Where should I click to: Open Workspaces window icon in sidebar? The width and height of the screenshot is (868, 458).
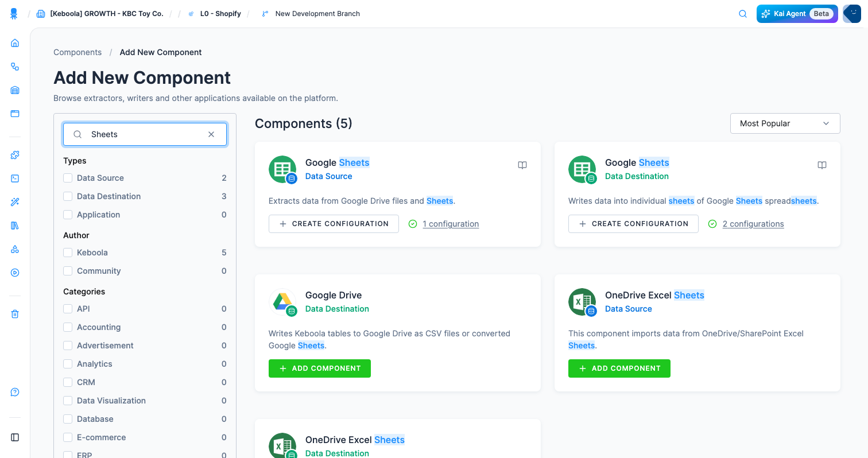tap(15, 114)
